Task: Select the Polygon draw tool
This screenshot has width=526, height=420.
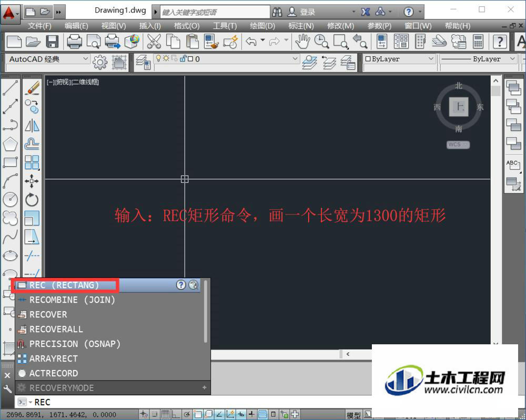Action: [10, 144]
